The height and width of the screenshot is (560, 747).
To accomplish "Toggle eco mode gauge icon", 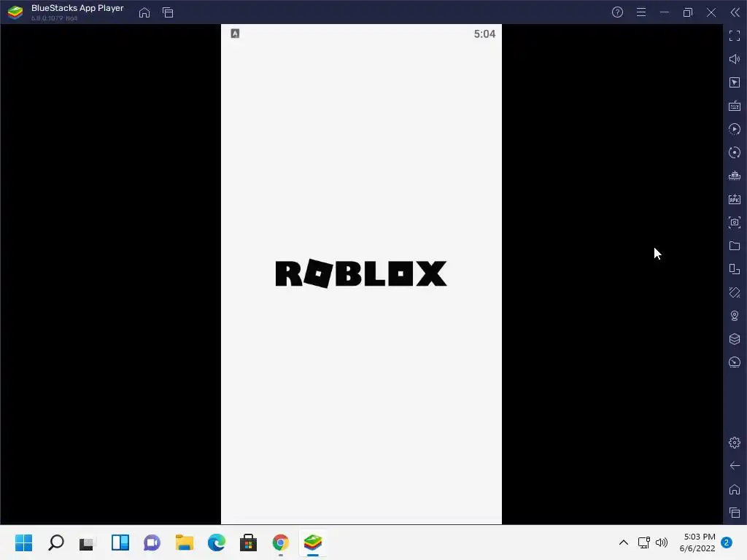I will click(x=735, y=362).
